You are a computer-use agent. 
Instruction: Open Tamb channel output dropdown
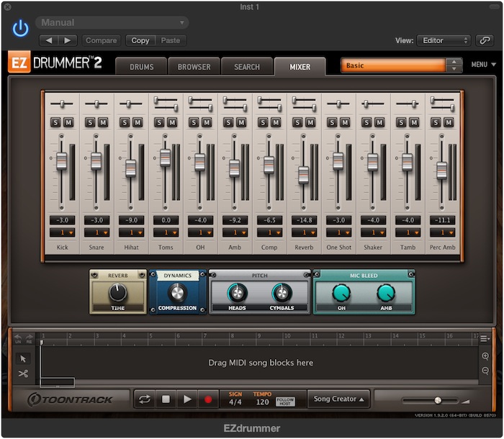[408, 232]
